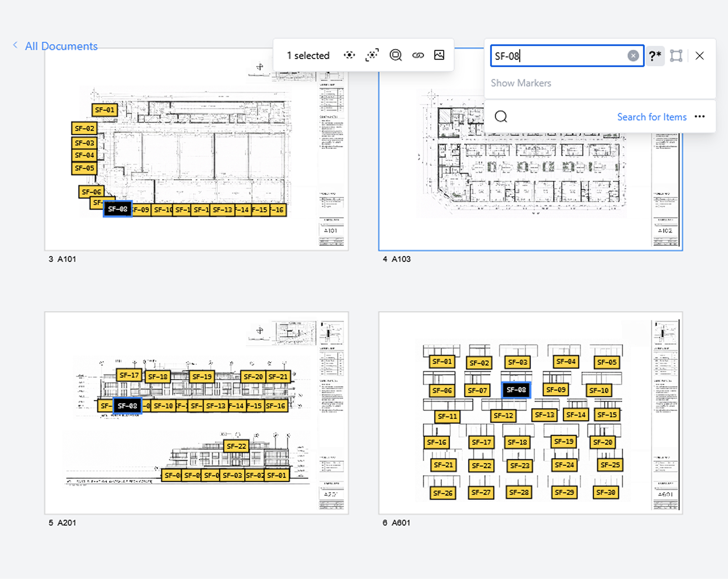Viewport: 728px width, 579px height.
Task: Toggle the wildcard ?* search mode
Action: tap(655, 56)
